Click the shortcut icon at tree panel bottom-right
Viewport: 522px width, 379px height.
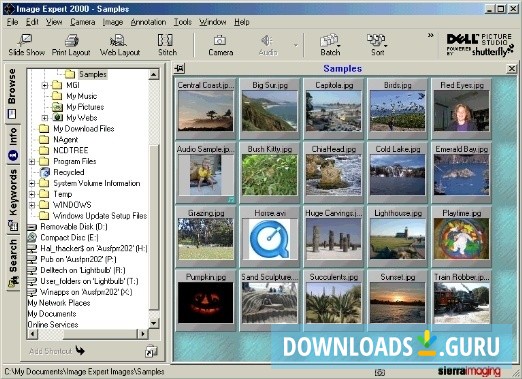pyautogui.click(x=151, y=351)
